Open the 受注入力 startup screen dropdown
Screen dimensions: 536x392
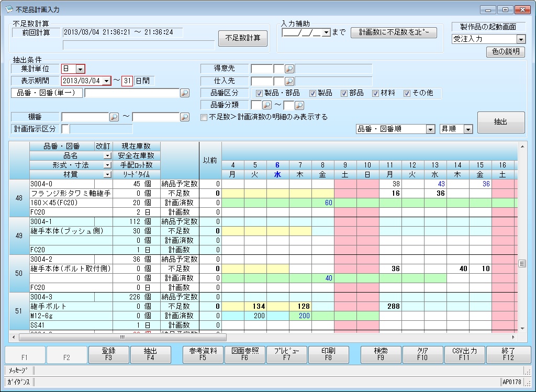[x=520, y=39]
